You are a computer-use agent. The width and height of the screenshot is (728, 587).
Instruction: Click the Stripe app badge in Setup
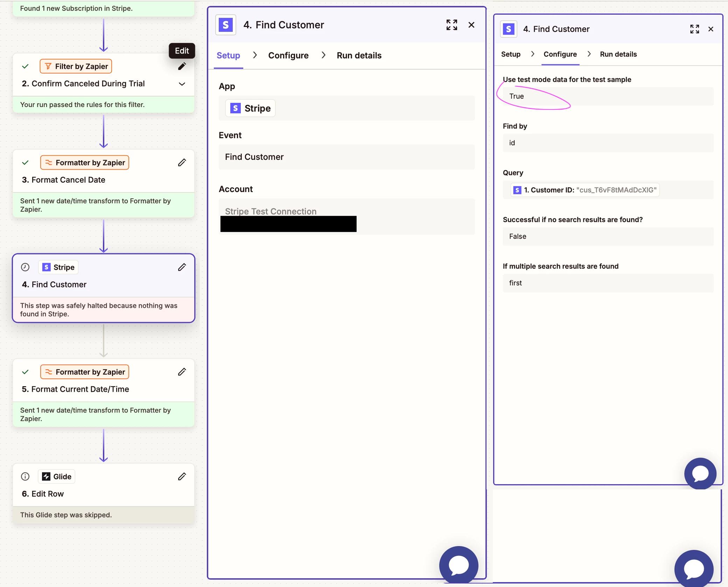coord(250,108)
